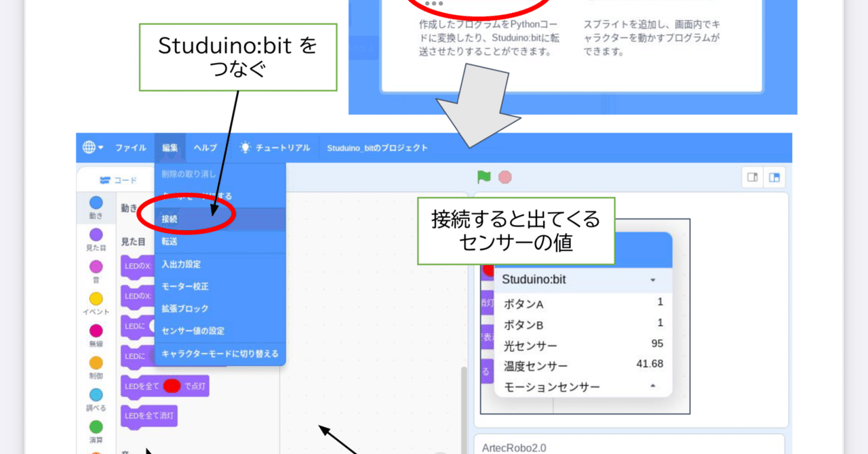Open the ファイル menu
Image resolution: width=868 pixels, height=454 pixels.
[130, 147]
